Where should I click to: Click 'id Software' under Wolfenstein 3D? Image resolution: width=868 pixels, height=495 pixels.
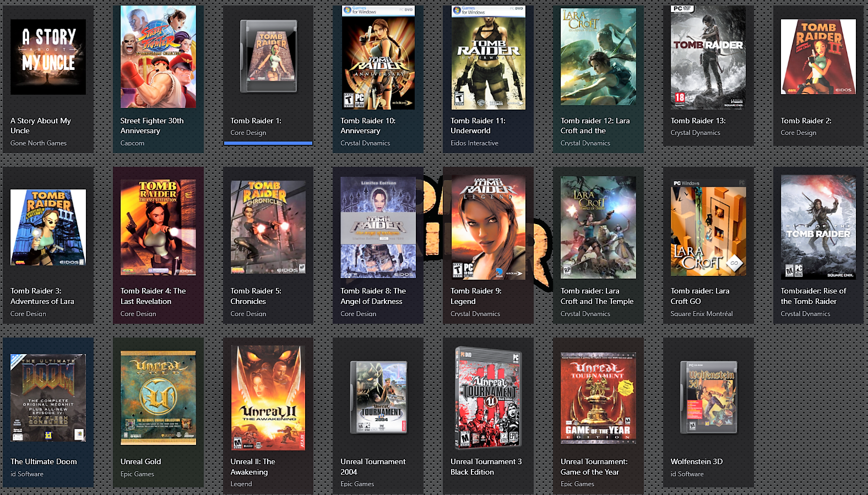point(687,474)
